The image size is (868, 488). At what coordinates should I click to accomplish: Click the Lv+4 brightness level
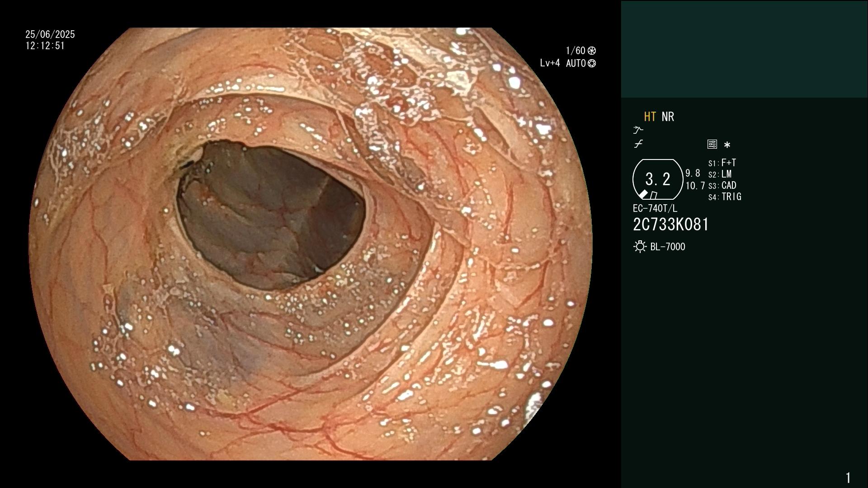[550, 63]
